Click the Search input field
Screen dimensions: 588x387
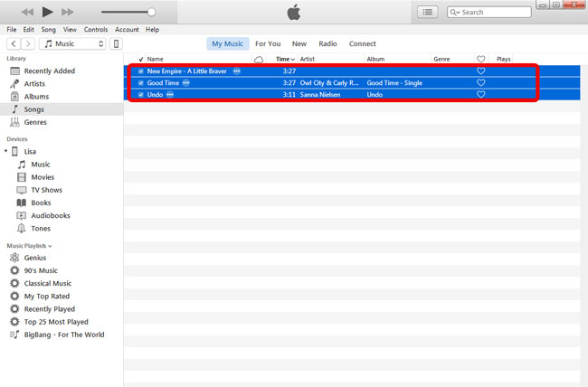coord(489,12)
